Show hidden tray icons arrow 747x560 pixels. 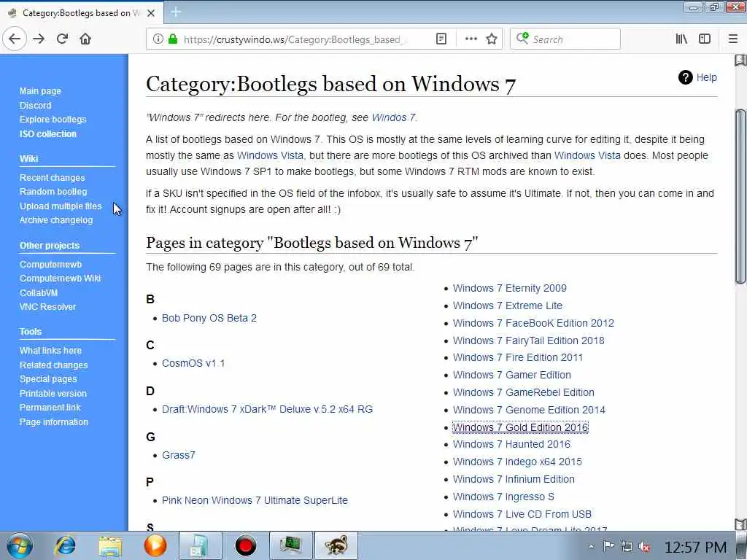[591, 547]
